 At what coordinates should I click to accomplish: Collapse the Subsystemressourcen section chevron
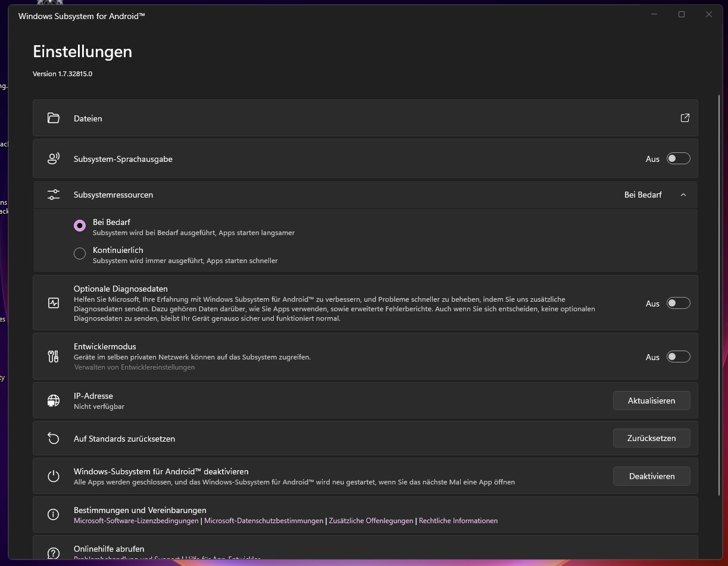click(x=683, y=195)
